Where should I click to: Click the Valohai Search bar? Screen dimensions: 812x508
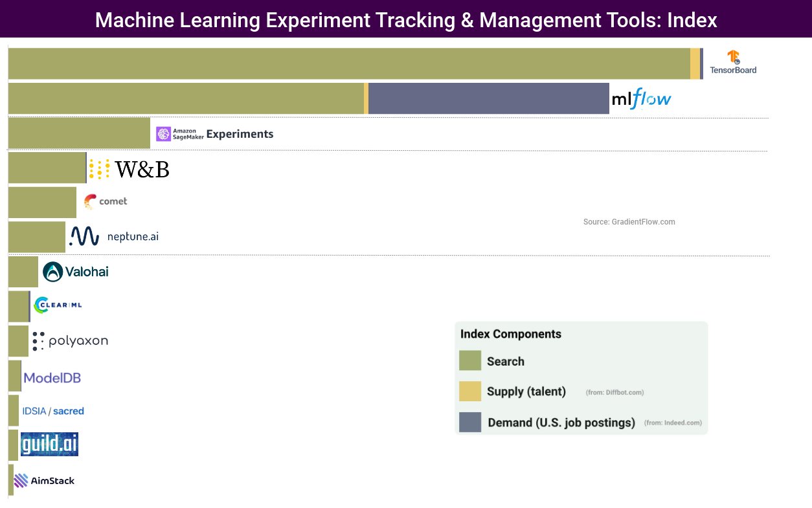pyautogui.click(x=23, y=272)
